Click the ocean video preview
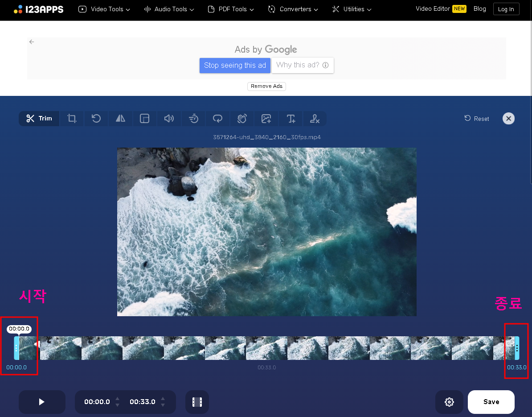This screenshot has height=417, width=532. [267, 231]
